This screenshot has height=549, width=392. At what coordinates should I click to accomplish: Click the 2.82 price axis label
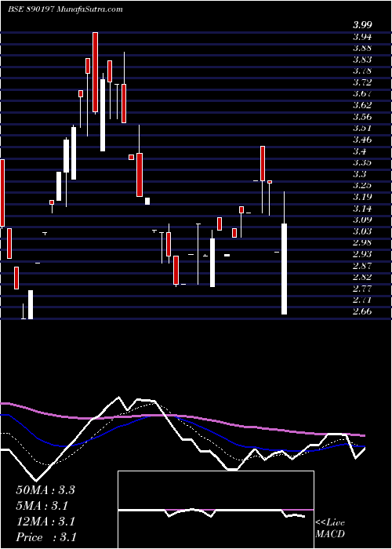(x=362, y=278)
